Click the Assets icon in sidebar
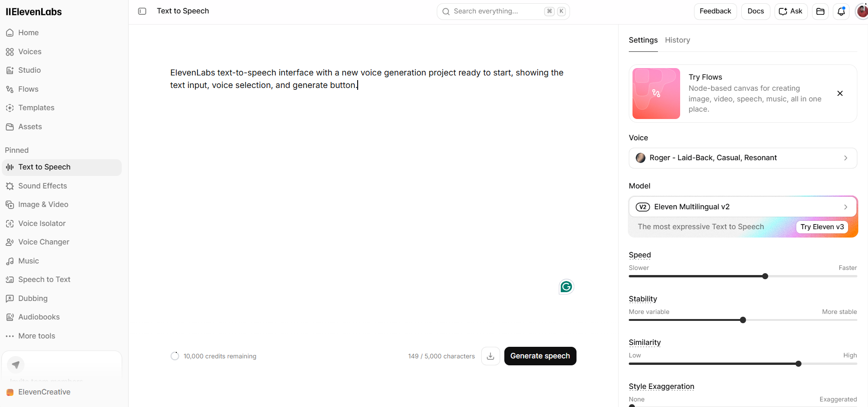 10,127
